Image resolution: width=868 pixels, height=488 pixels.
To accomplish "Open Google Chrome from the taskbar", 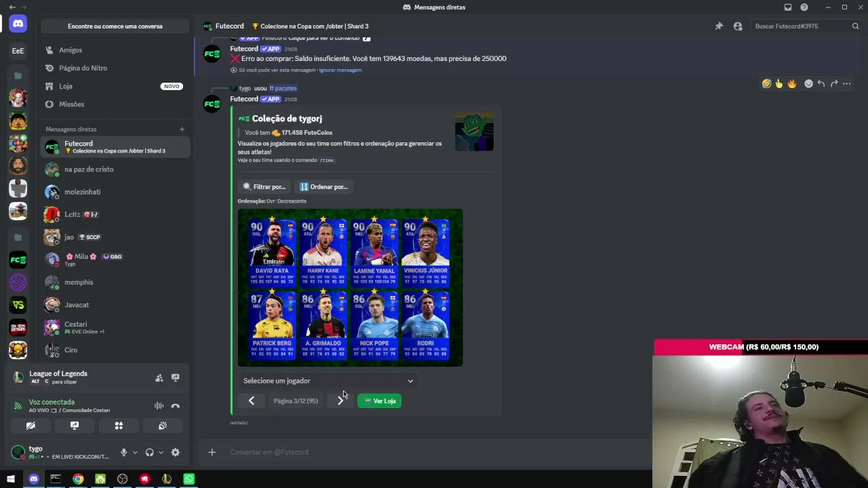I will (x=78, y=479).
